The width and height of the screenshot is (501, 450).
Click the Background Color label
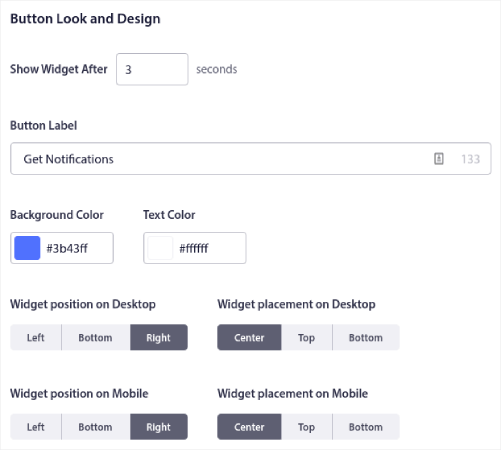[57, 215]
